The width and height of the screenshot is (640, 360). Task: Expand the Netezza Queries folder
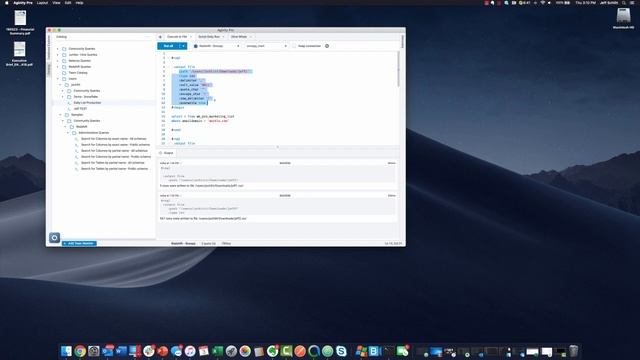pos(58,61)
